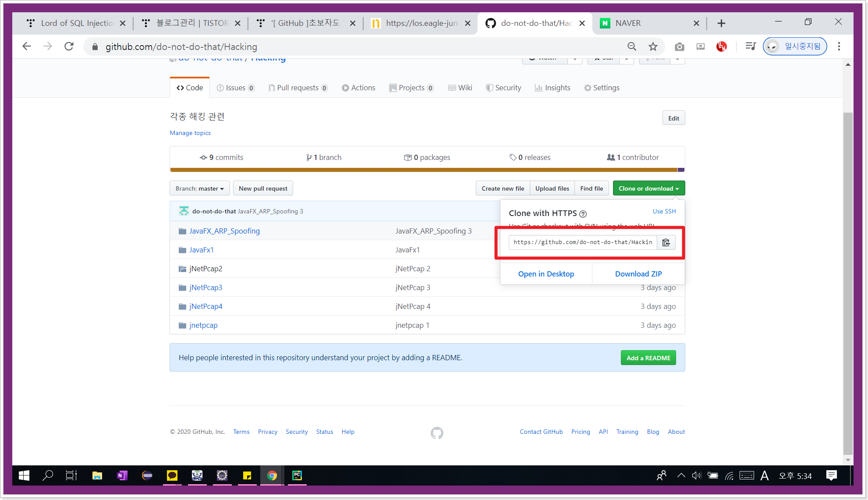Viewport: 868px width, 500px height.
Task: Click the HTTPS clone URL field
Action: tap(582, 242)
